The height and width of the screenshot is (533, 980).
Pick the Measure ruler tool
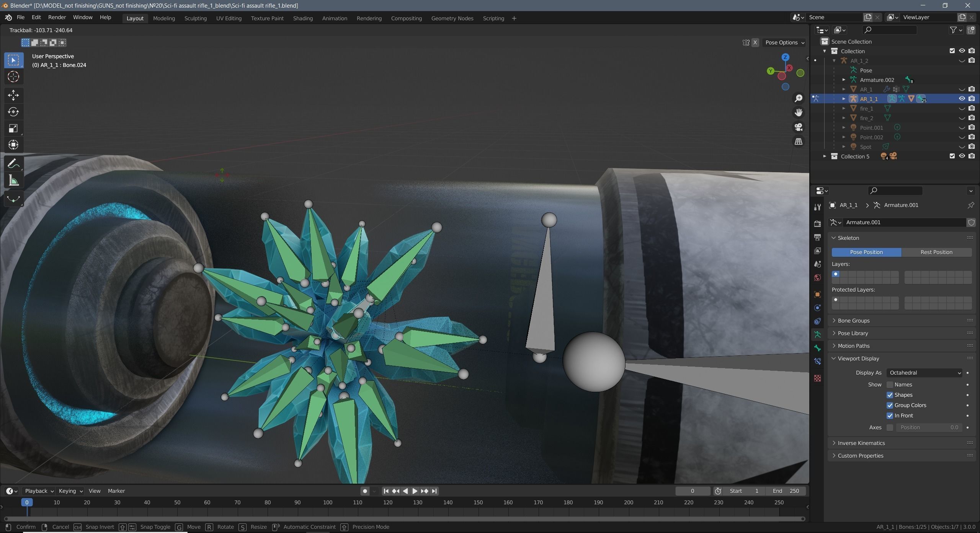[13, 181]
